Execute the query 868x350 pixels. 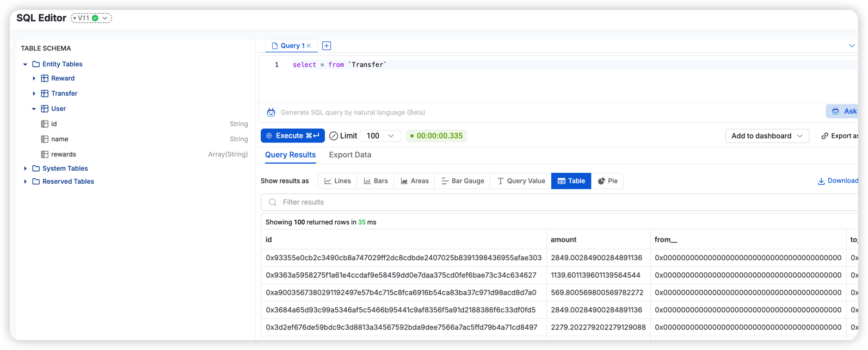(x=293, y=136)
